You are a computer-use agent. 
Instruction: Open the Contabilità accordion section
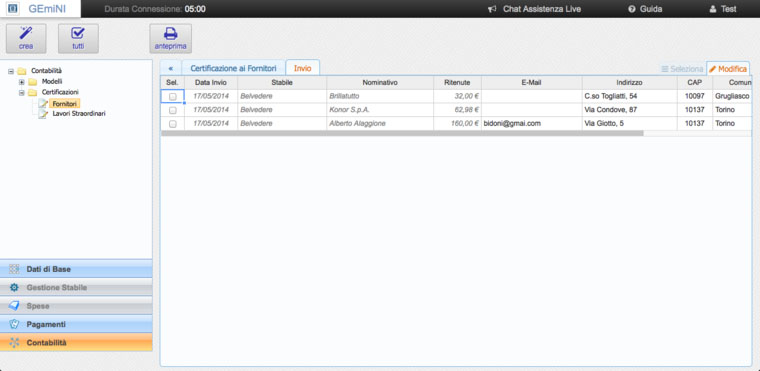pos(76,343)
